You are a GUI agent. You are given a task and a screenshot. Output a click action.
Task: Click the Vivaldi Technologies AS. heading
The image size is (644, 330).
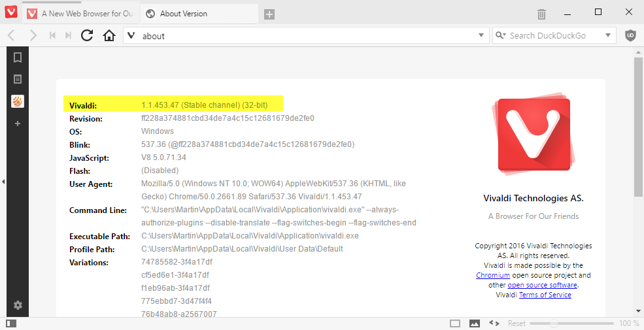coord(533,198)
